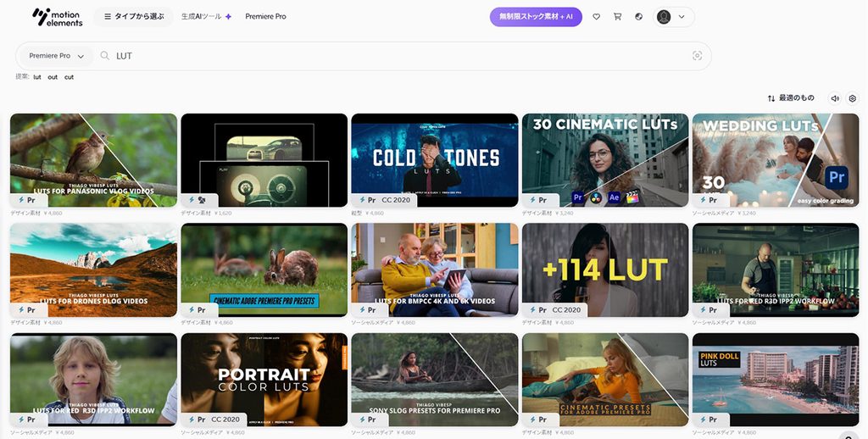Open wishlist via the heart icon

pos(596,17)
